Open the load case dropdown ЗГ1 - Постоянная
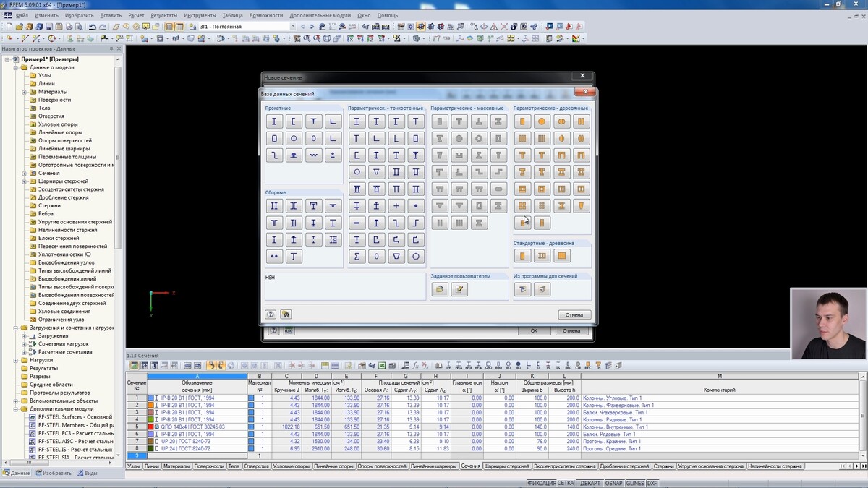 293,27
